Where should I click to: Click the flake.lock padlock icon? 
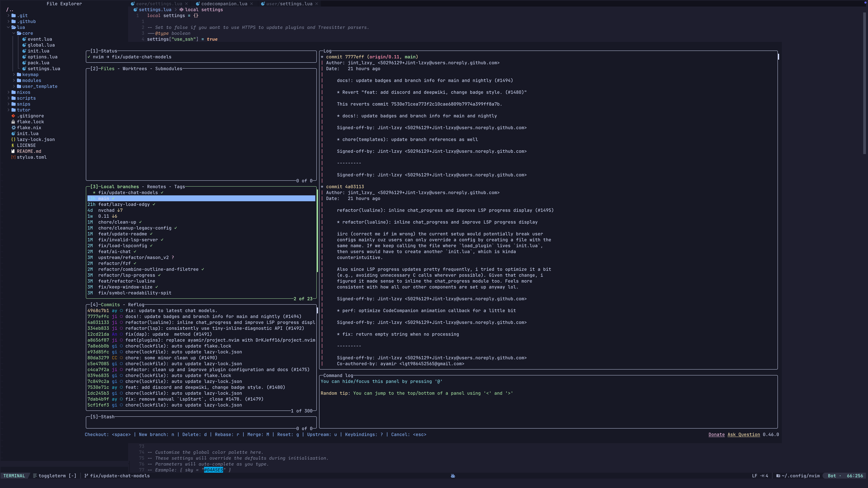point(13,122)
